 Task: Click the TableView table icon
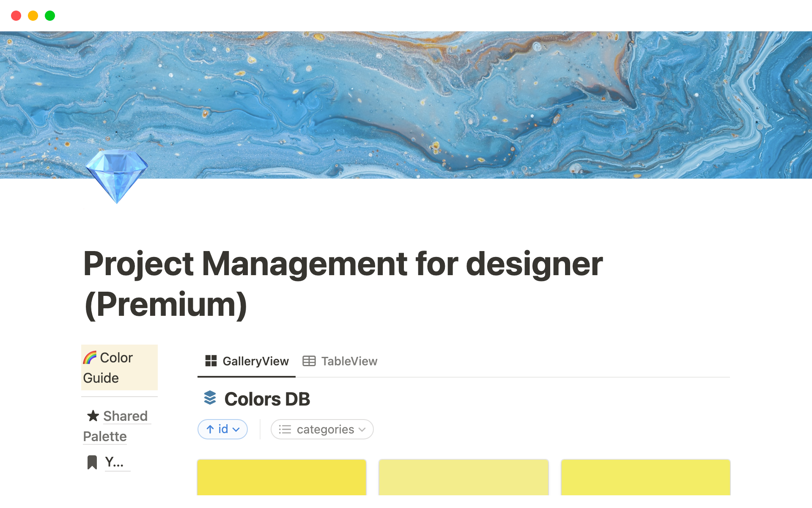click(x=309, y=361)
